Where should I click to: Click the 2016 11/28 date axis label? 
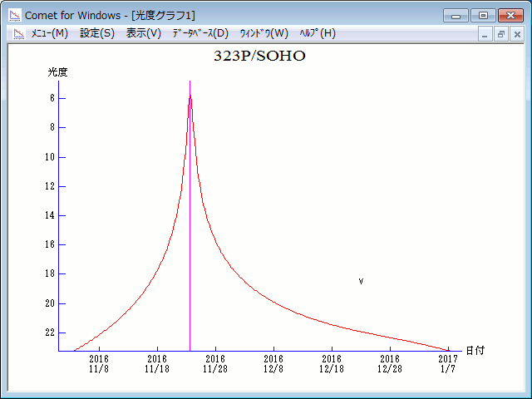215,363
